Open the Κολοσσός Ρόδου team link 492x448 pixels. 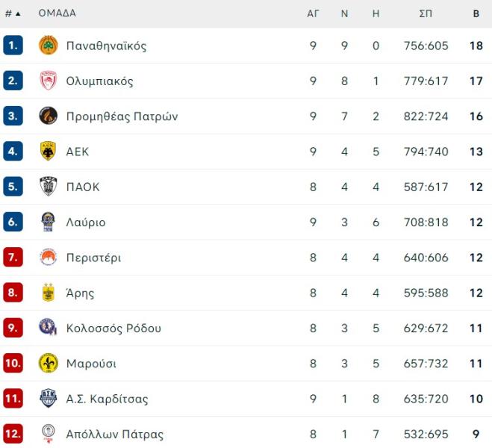pos(113,328)
